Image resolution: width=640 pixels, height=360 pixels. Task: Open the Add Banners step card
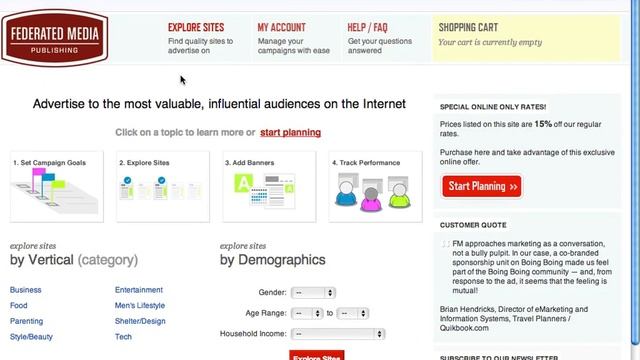point(269,187)
